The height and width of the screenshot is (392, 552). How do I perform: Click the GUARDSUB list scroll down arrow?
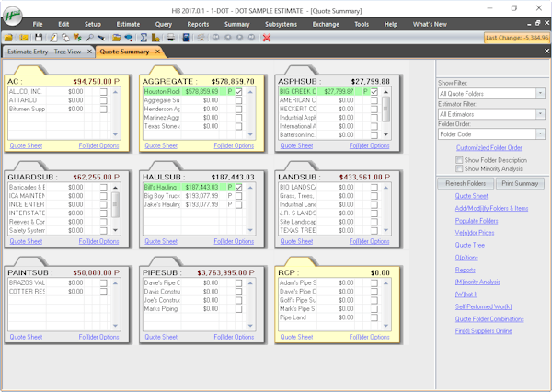(115, 230)
